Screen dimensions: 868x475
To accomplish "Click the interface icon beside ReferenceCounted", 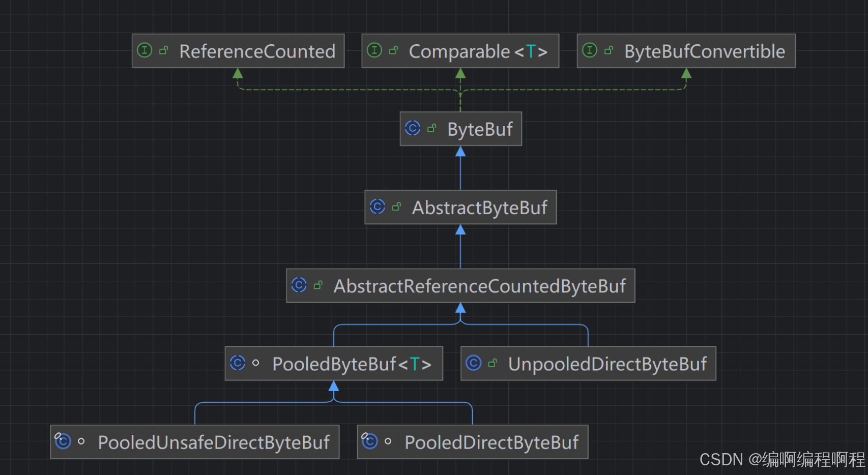I will pyautogui.click(x=144, y=50).
